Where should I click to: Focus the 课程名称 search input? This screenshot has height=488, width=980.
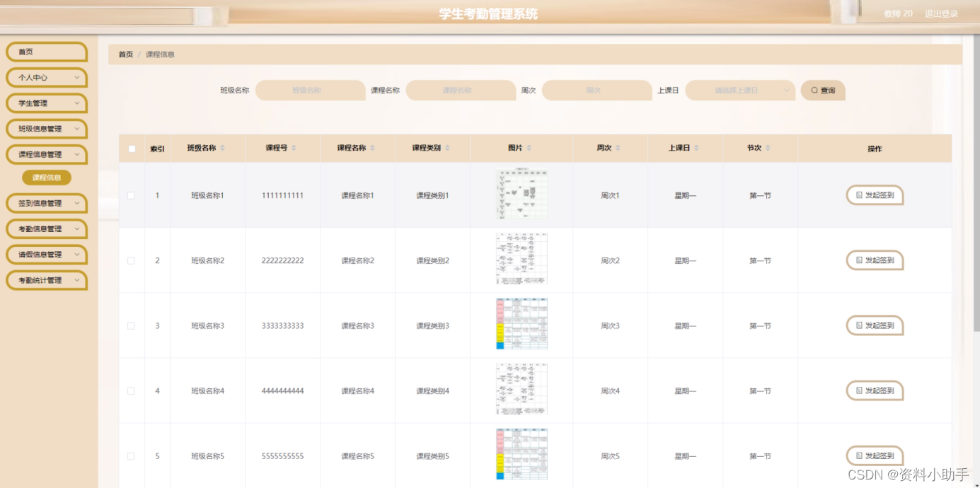pyautogui.click(x=461, y=91)
